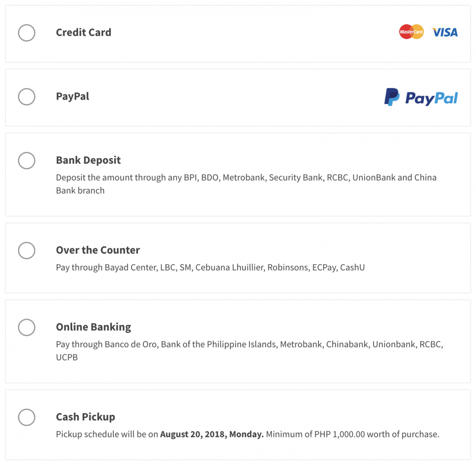This screenshot has width=476, height=462.
Task: Click the August 20, 2018 pickup date
Action: click(212, 434)
